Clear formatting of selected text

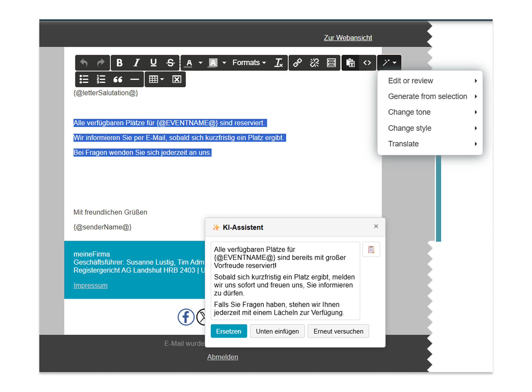[x=279, y=63]
